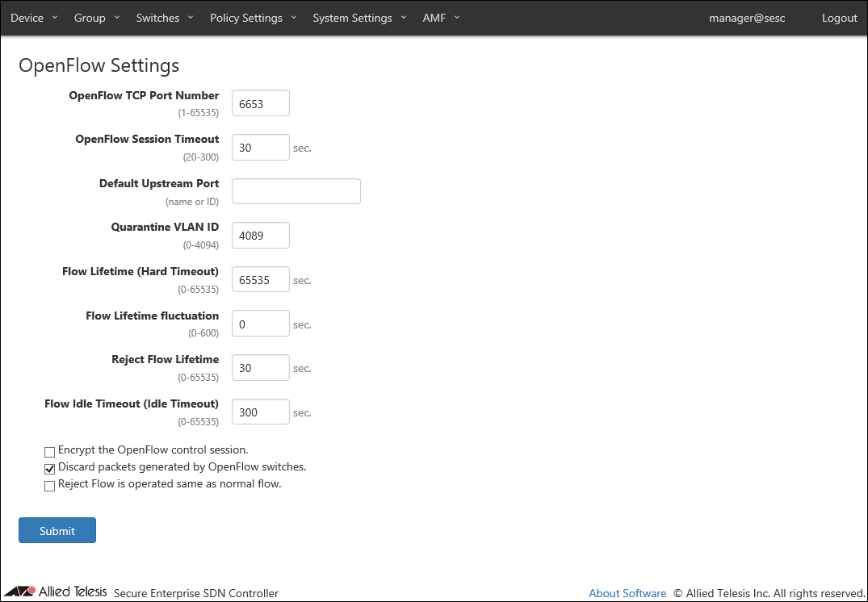The image size is (868, 602).
Task: Click Logout in the top bar
Action: (839, 18)
